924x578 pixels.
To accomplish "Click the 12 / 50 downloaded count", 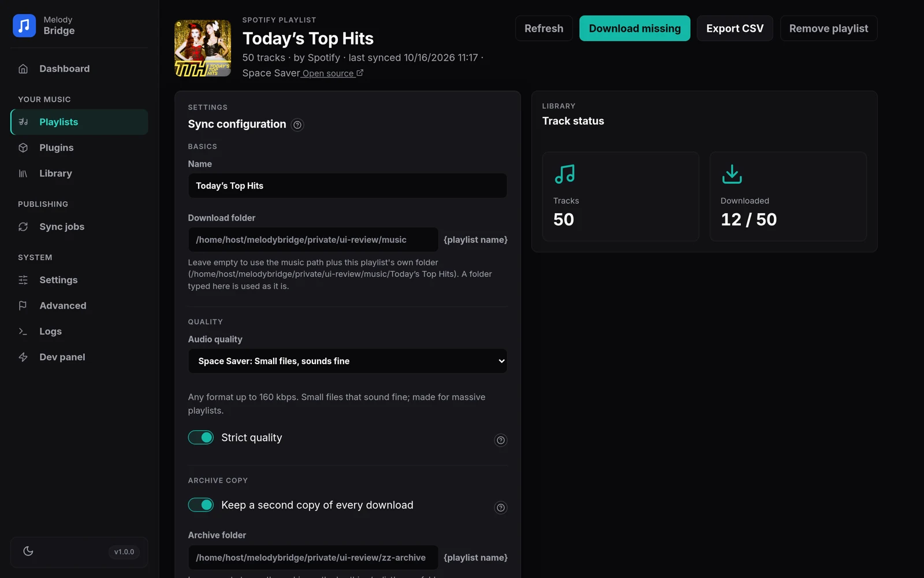I will (x=748, y=220).
